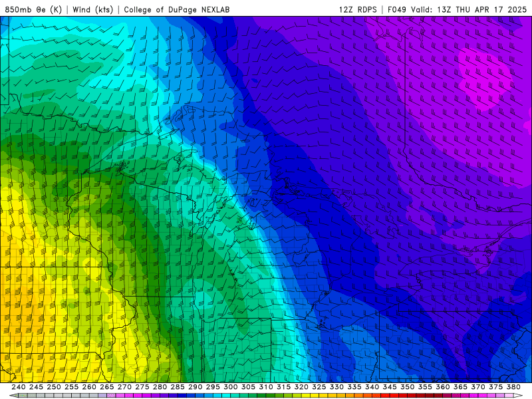Click the 370 legend number
The height and width of the screenshot is (399, 532).
point(478,387)
